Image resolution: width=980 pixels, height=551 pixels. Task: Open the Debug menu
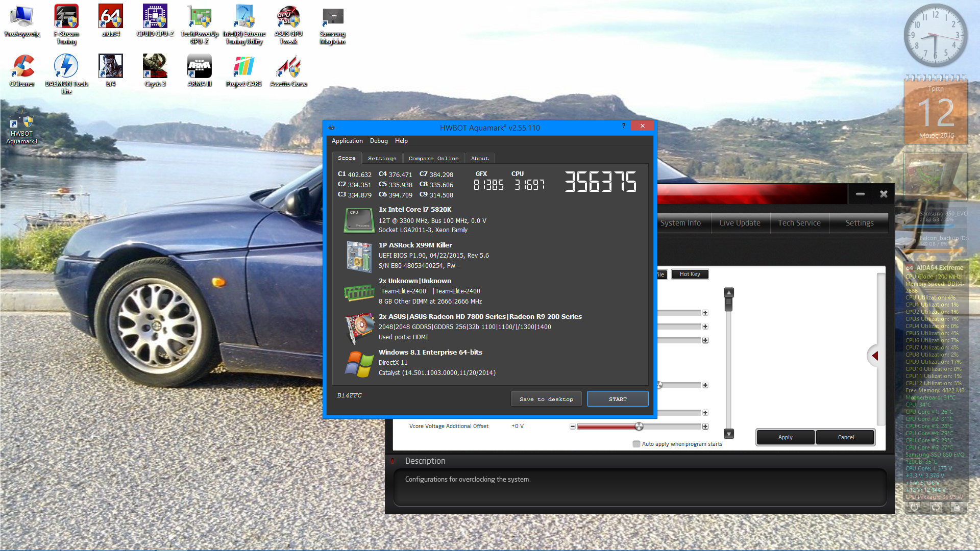coord(379,141)
